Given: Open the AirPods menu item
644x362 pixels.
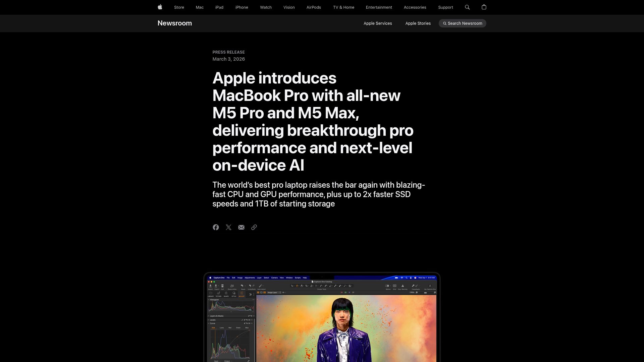Looking at the screenshot, I should (x=314, y=7).
